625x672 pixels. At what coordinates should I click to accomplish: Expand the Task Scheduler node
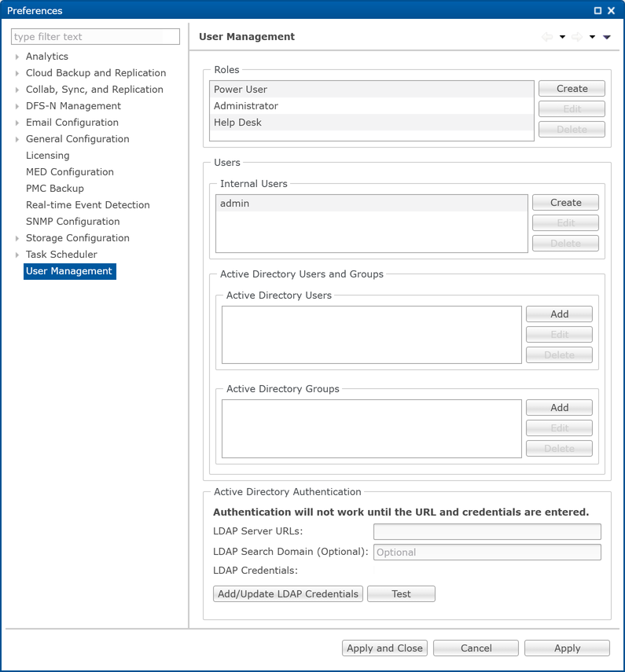[17, 255]
